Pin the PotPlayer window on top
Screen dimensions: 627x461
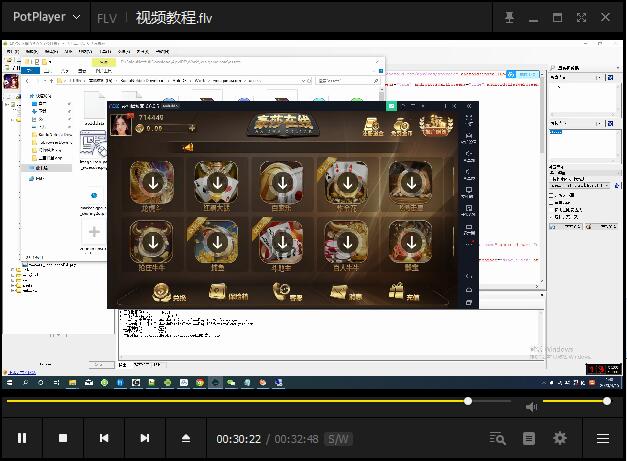pos(509,17)
